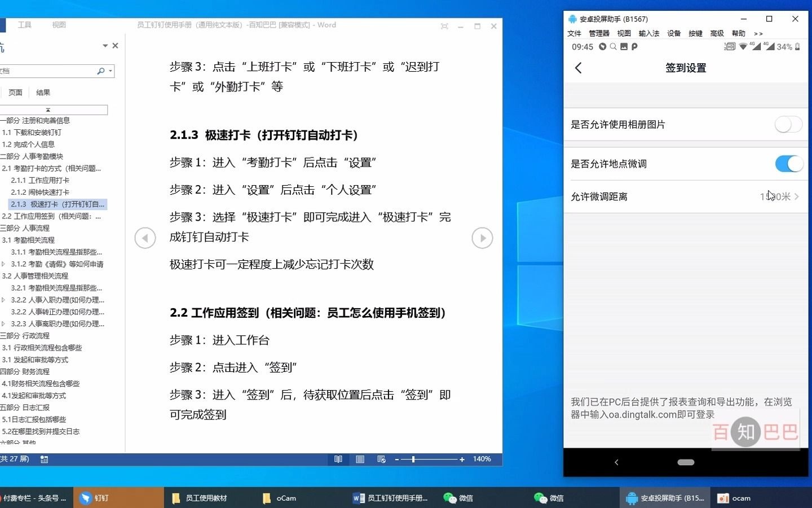
Task: Jump to heading 5.1日志汇报包括哪些
Action: [34, 420]
